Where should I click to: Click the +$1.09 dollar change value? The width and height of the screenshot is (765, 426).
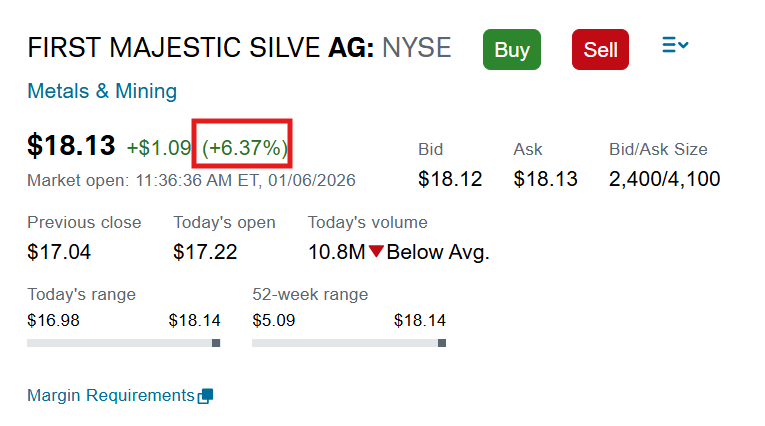pos(159,148)
